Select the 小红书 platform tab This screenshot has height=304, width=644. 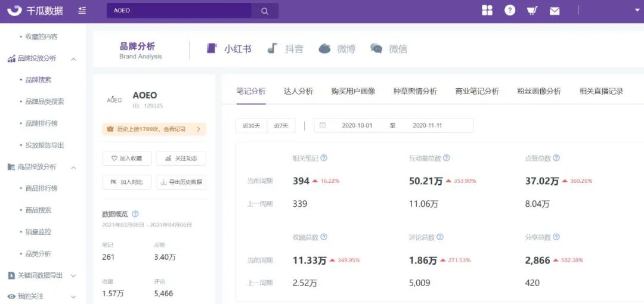(x=229, y=49)
